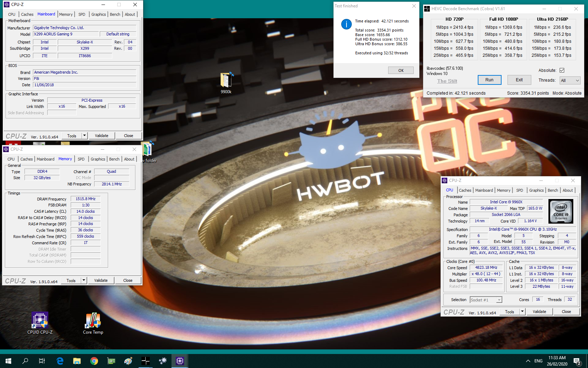Open taskbar search magnifier
Image resolution: width=588 pixels, height=368 pixels.
[25, 361]
